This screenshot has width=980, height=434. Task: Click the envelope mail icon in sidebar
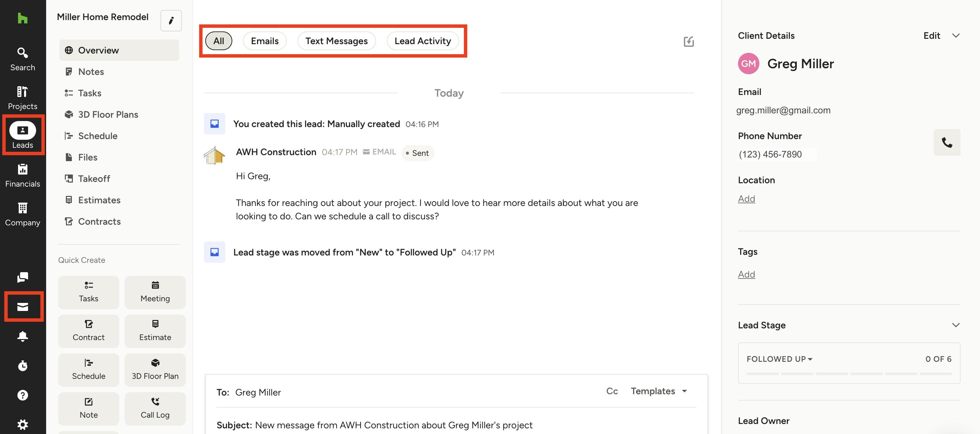(23, 307)
